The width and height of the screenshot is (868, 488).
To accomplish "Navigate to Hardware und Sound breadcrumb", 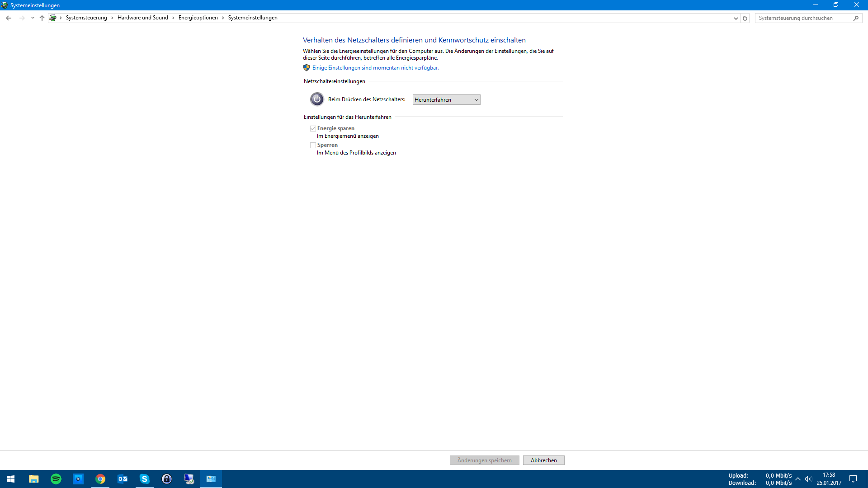I will (142, 18).
